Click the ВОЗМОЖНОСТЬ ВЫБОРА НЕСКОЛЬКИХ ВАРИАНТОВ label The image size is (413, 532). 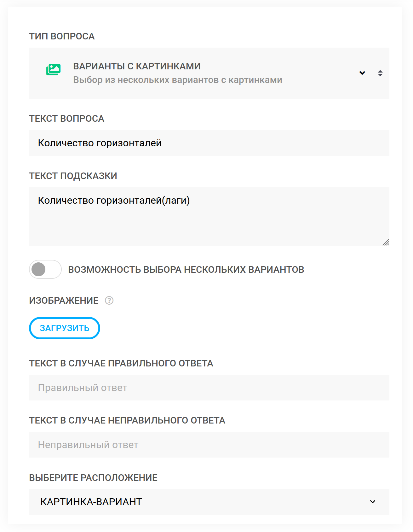tap(186, 270)
